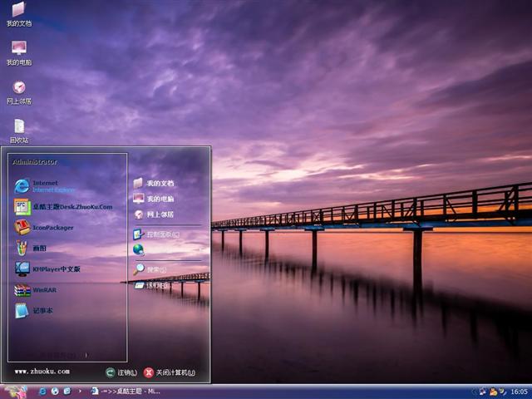Choose 搜索 in the Start menu

tap(155, 269)
